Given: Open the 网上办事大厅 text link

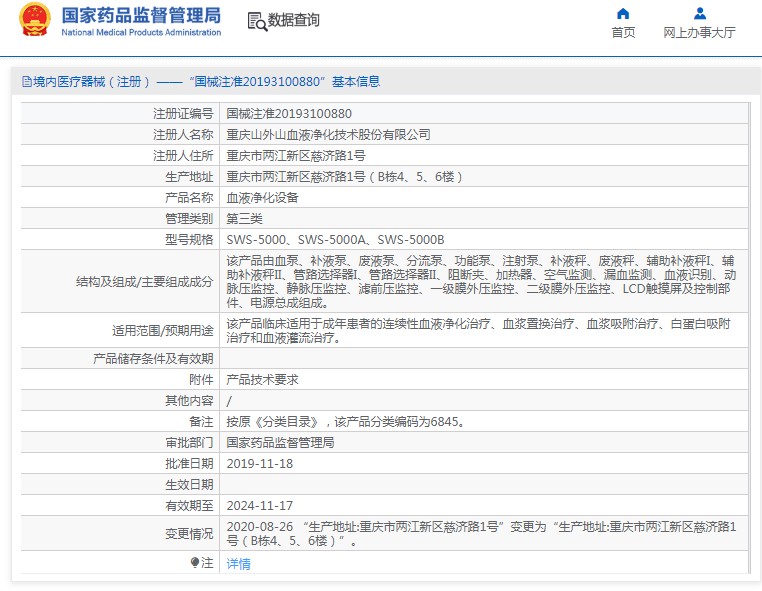Looking at the screenshot, I should 699,33.
